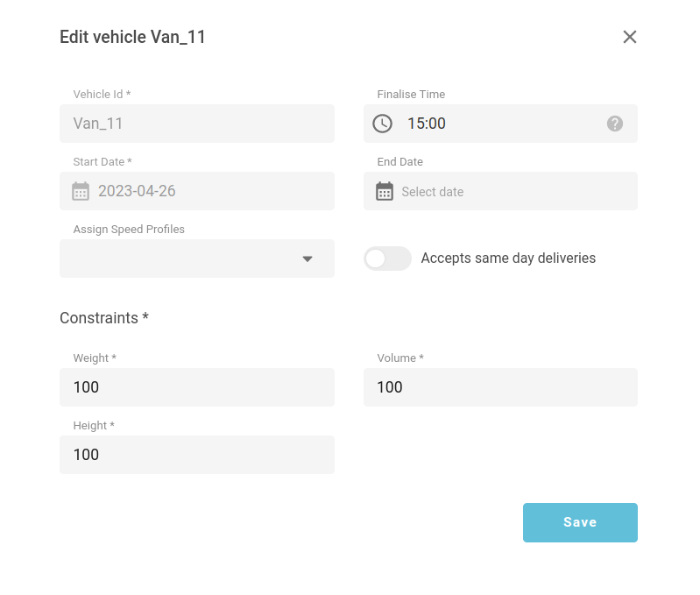Click the Constraints section heading
Viewport: 700px width, 595px height.
pyautogui.click(x=103, y=318)
